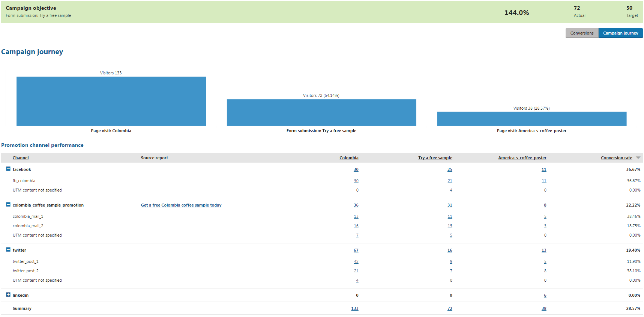Open Summary's 72 Try a free sample link

[x=449, y=308]
